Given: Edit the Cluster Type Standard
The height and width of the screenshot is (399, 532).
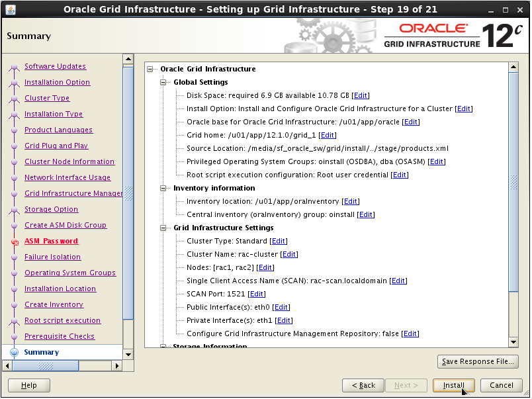Looking at the screenshot, I should pos(278,242).
